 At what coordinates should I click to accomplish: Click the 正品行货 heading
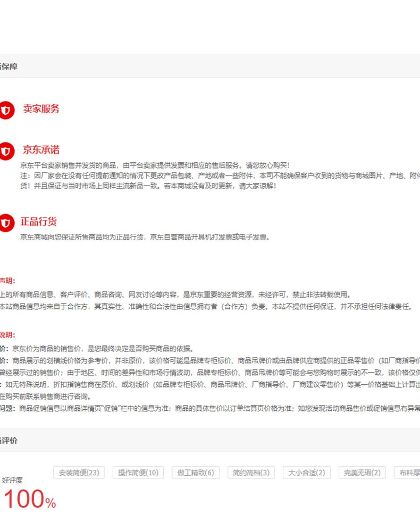pyautogui.click(x=38, y=222)
